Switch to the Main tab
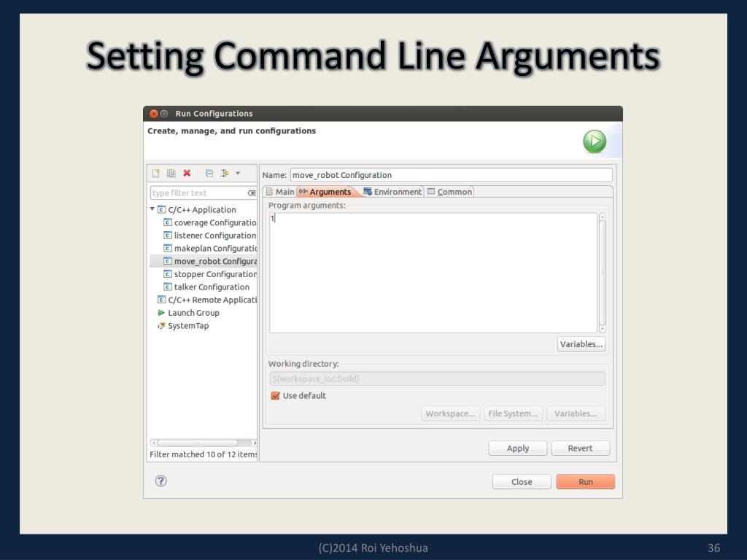The height and width of the screenshot is (560, 747). (x=280, y=192)
